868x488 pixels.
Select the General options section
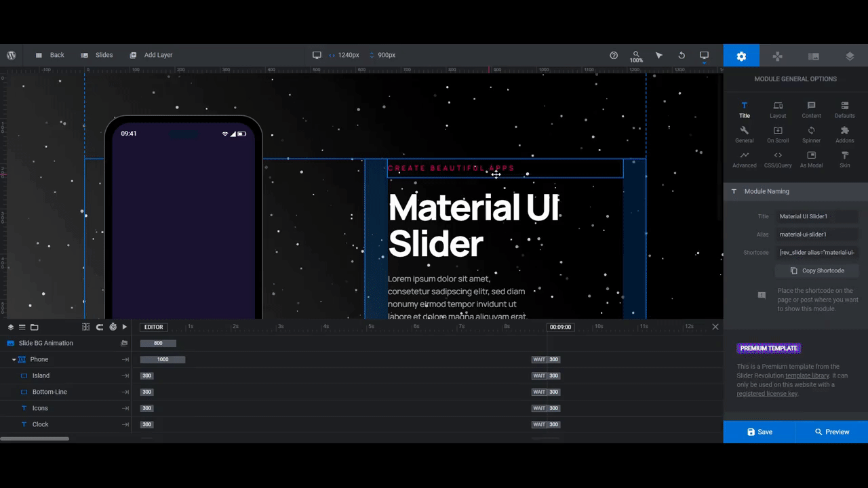click(745, 135)
